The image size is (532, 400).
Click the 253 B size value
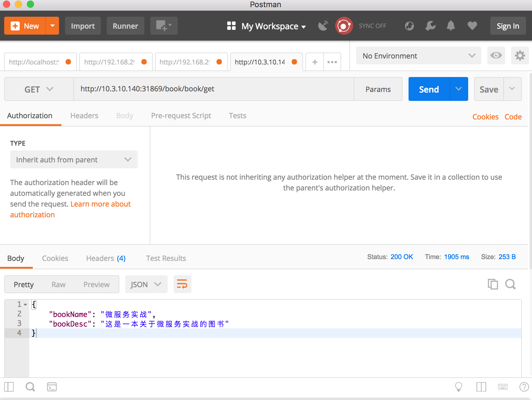click(x=507, y=257)
